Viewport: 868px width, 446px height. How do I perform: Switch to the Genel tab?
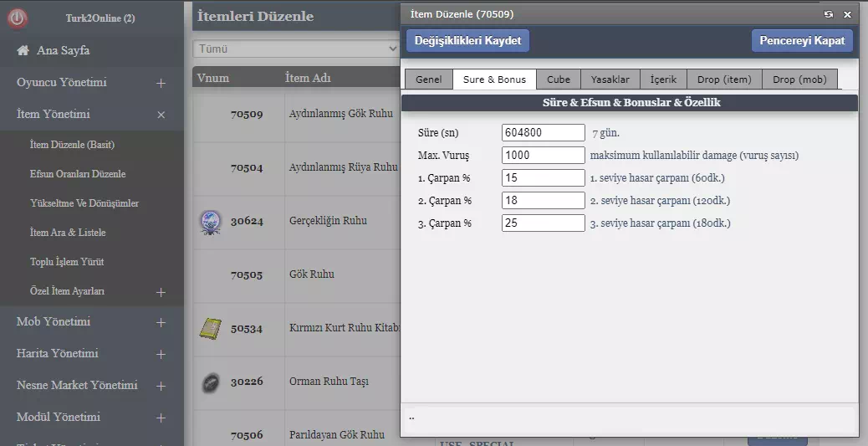(x=428, y=79)
